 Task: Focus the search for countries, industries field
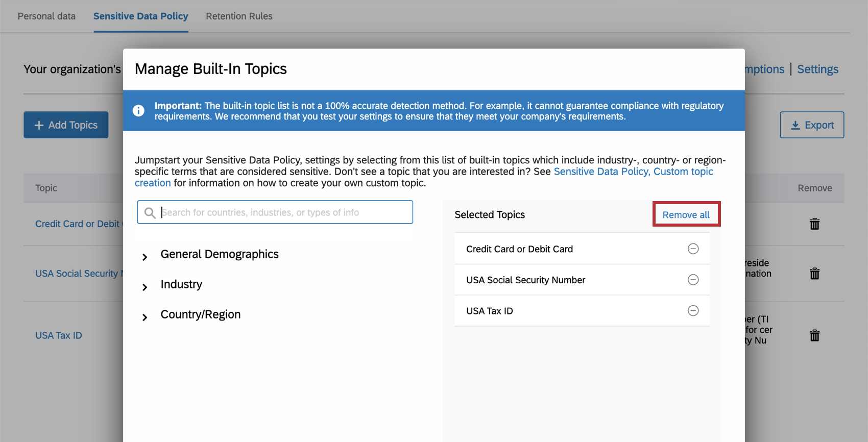(275, 212)
